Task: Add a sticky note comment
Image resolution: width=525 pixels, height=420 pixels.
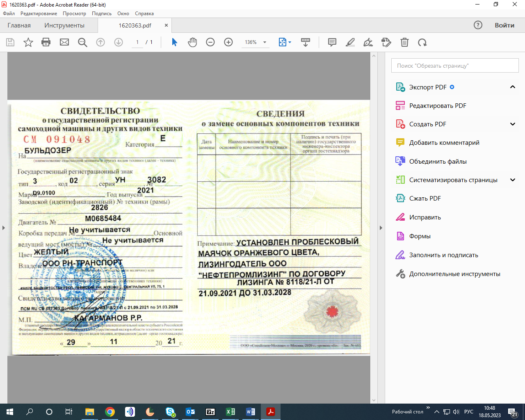Action: click(332, 42)
